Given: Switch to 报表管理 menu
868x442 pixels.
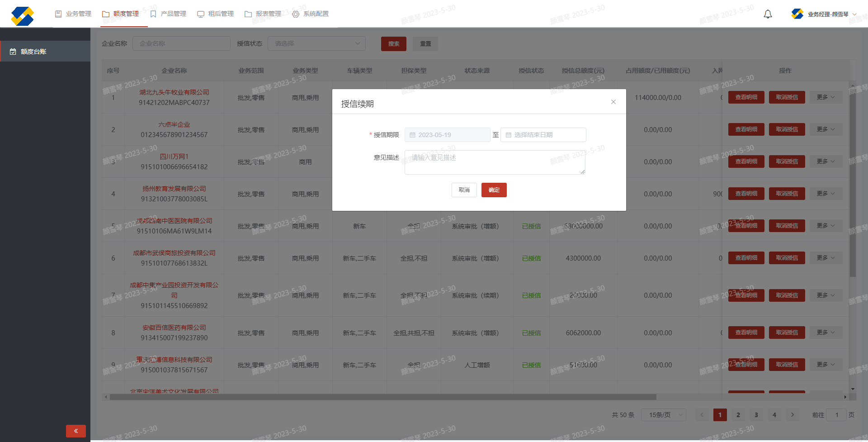Looking at the screenshot, I should coord(263,14).
